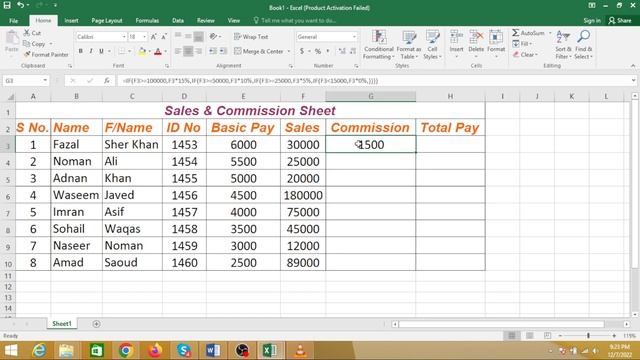Click the Increase Indent icon
Screen dimensions: 640x360
(223, 51)
